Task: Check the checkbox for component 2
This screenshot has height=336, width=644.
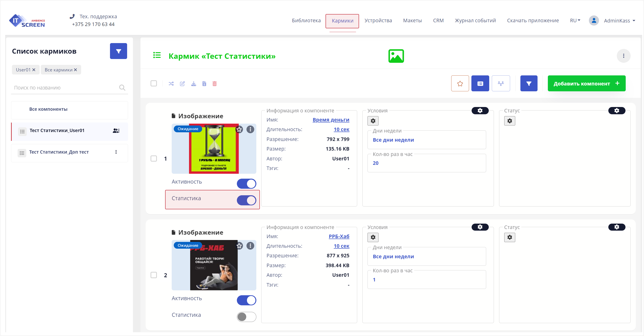Action: [154, 275]
